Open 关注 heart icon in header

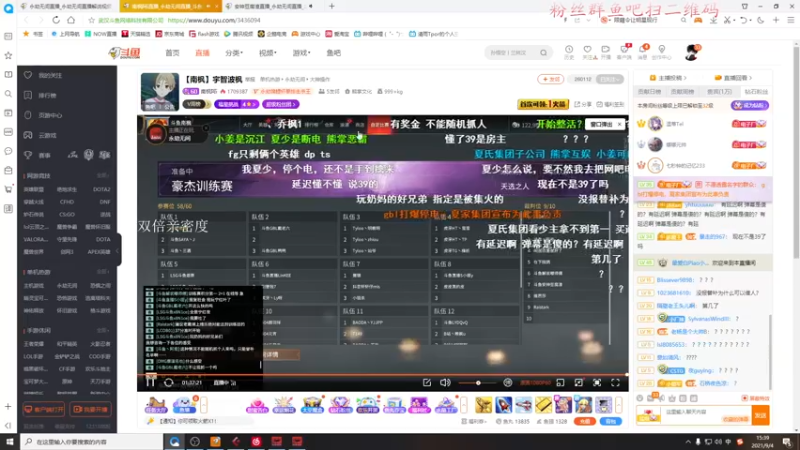pyautogui.click(x=588, y=52)
